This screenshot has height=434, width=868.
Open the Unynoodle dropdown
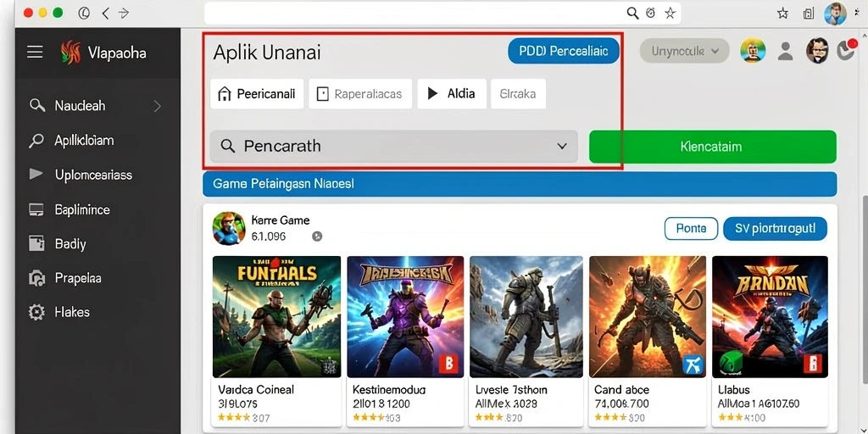pyautogui.click(x=684, y=51)
